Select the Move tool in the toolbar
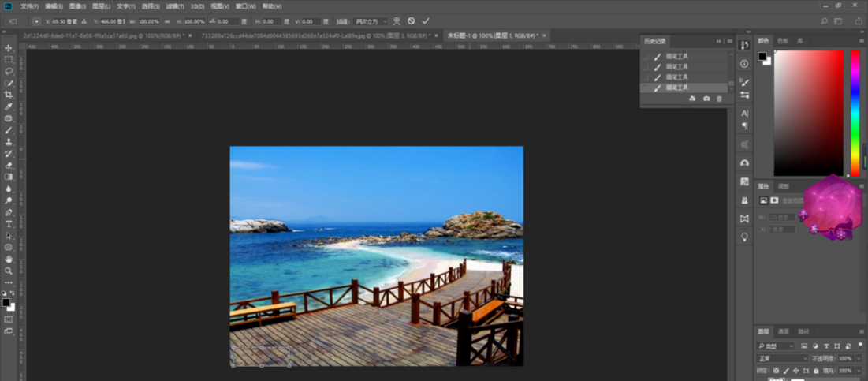Screen dimensions: 868x381 point(9,48)
